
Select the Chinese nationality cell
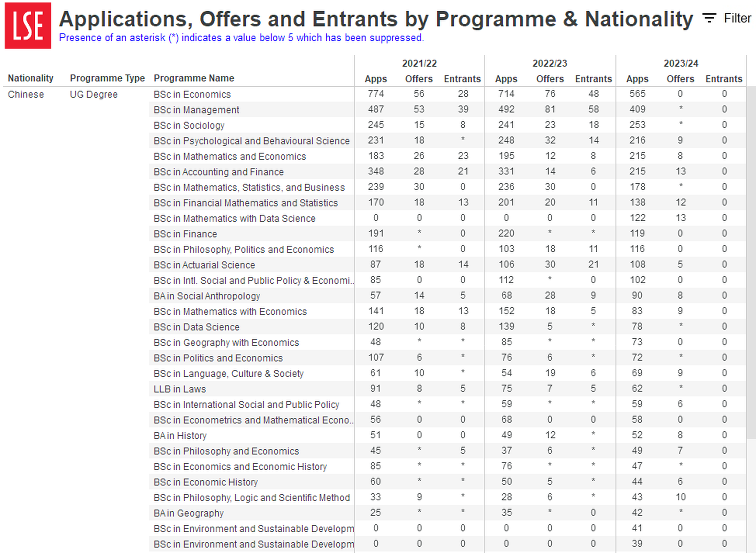[x=26, y=94]
